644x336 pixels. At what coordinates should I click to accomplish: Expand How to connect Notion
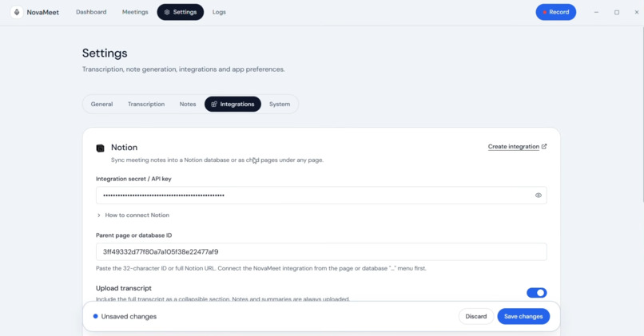click(133, 215)
